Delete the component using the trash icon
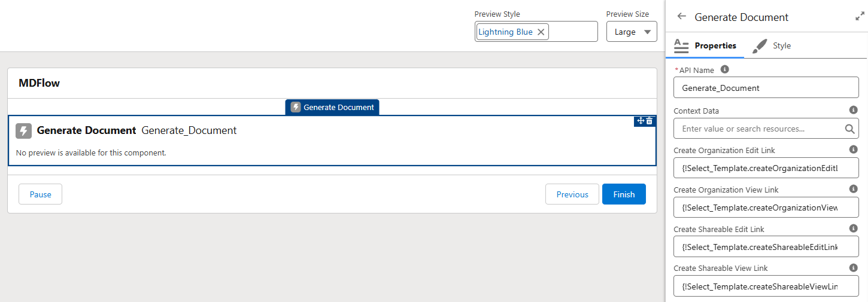The width and height of the screenshot is (868, 302). click(650, 121)
